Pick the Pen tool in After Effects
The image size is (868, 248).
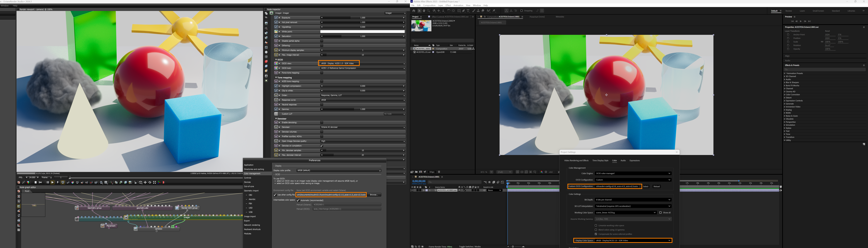tap(463, 11)
